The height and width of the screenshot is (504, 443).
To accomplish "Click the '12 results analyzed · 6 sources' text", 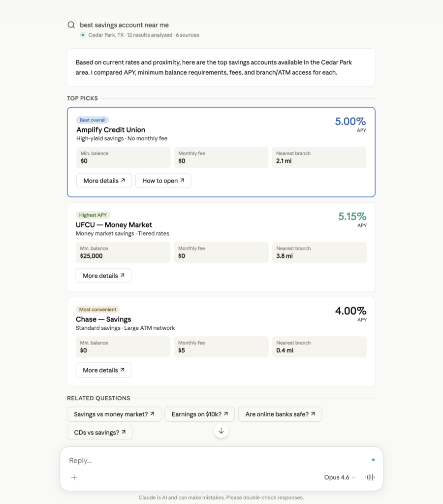I will tap(163, 35).
